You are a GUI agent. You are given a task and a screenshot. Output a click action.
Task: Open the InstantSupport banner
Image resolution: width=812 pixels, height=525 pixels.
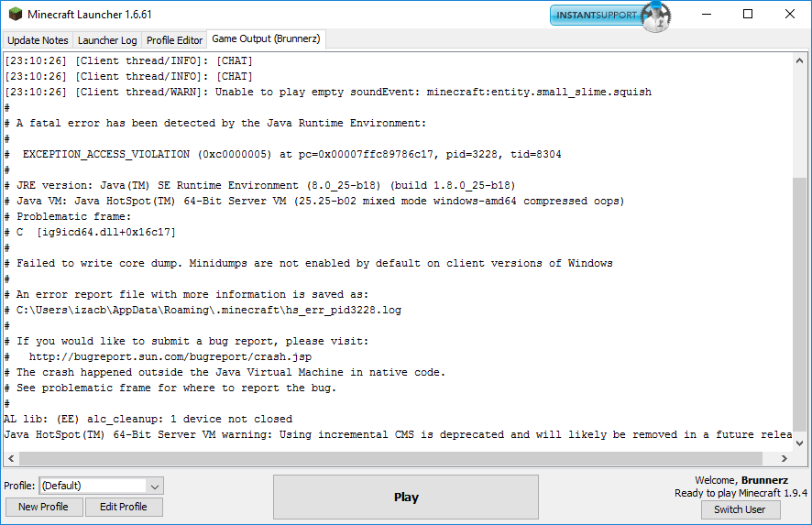click(x=610, y=16)
